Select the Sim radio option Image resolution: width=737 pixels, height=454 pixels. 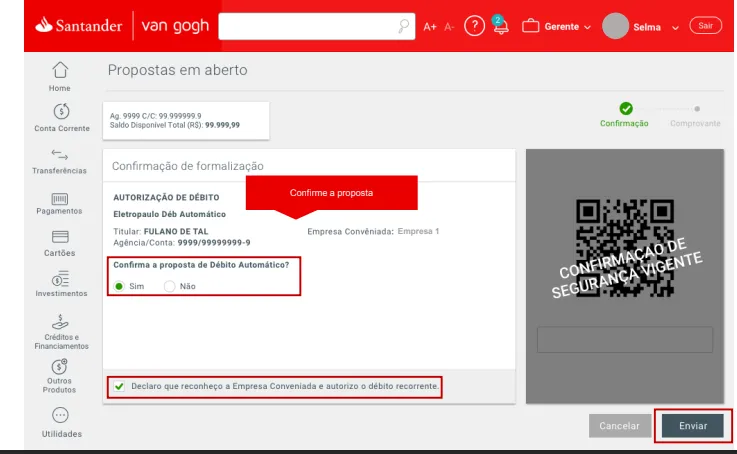pyautogui.click(x=120, y=286)
